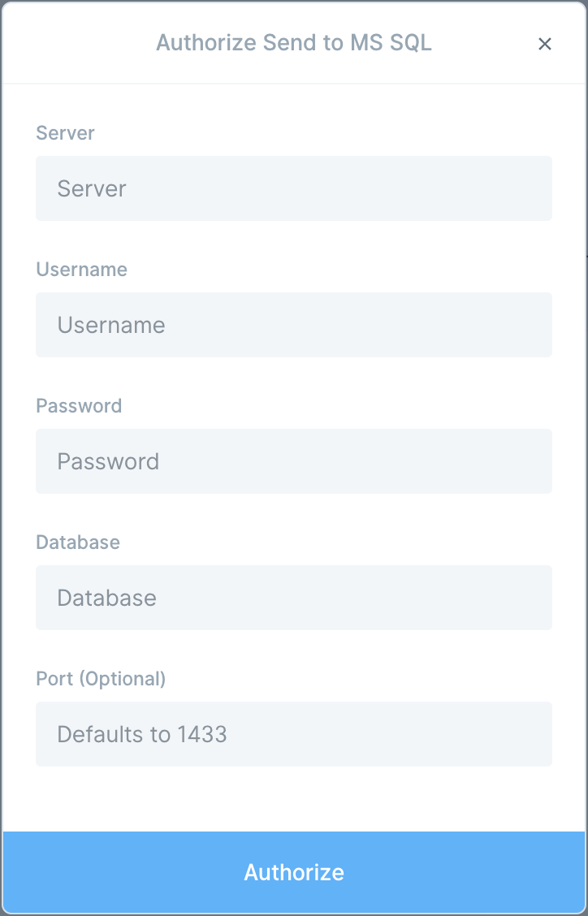The width and height of the screenshot is (588, 916).
Task: Click the 'Server' placeholder text in the field
Action: coord(92,188)
